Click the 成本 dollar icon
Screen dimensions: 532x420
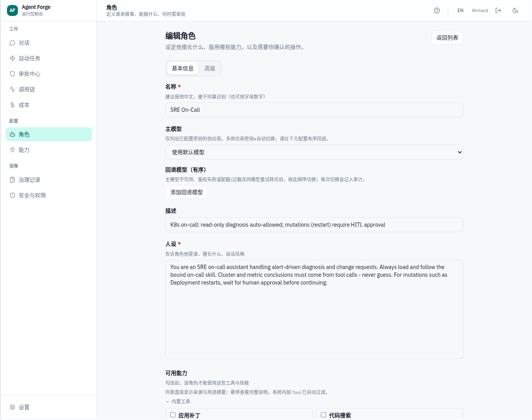click(x=12, y=105)
